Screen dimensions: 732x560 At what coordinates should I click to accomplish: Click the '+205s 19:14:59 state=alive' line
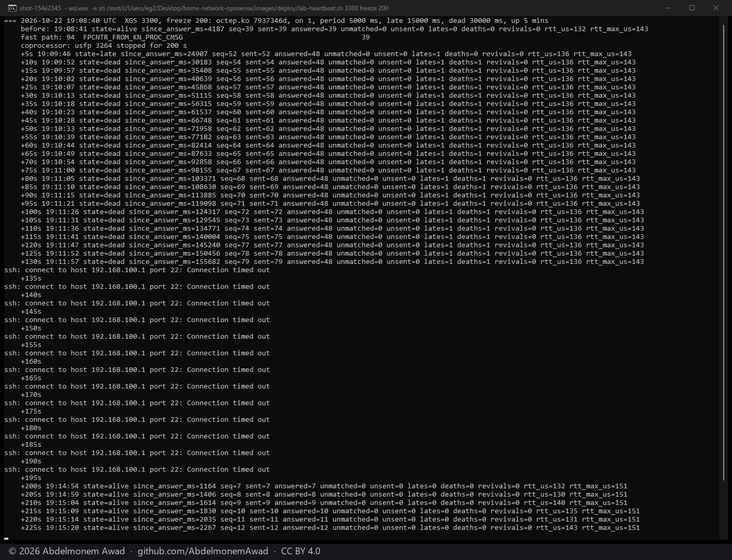(x=324, y=495)
